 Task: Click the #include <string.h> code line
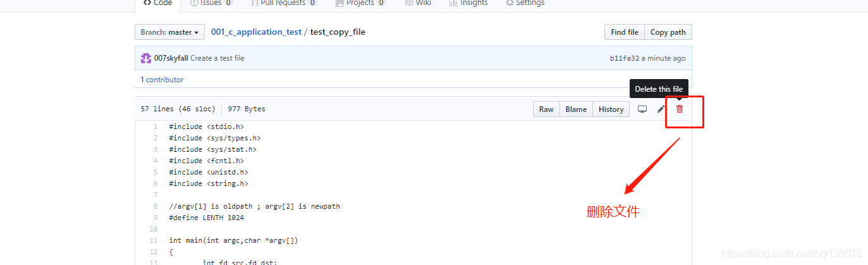tap(209, 183)
